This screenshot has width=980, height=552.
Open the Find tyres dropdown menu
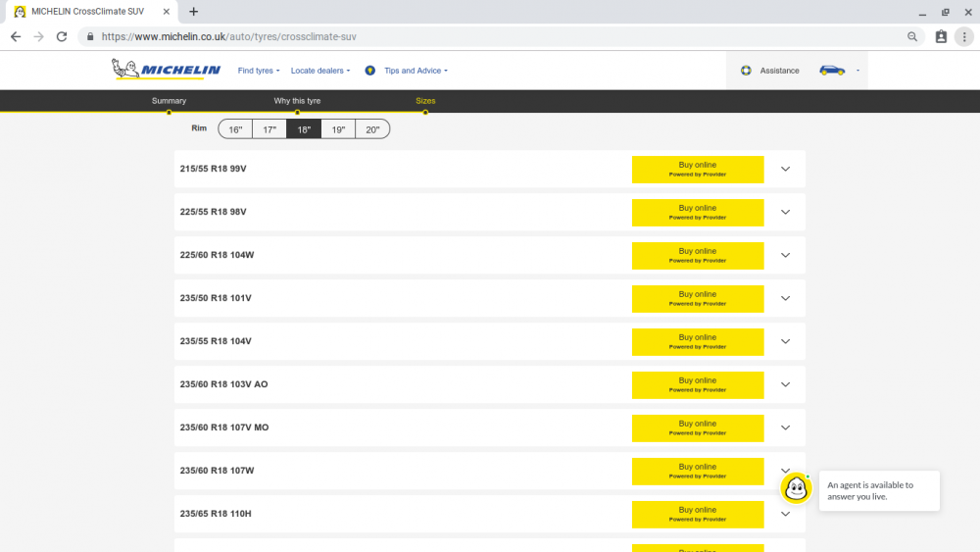click(258, 71)
